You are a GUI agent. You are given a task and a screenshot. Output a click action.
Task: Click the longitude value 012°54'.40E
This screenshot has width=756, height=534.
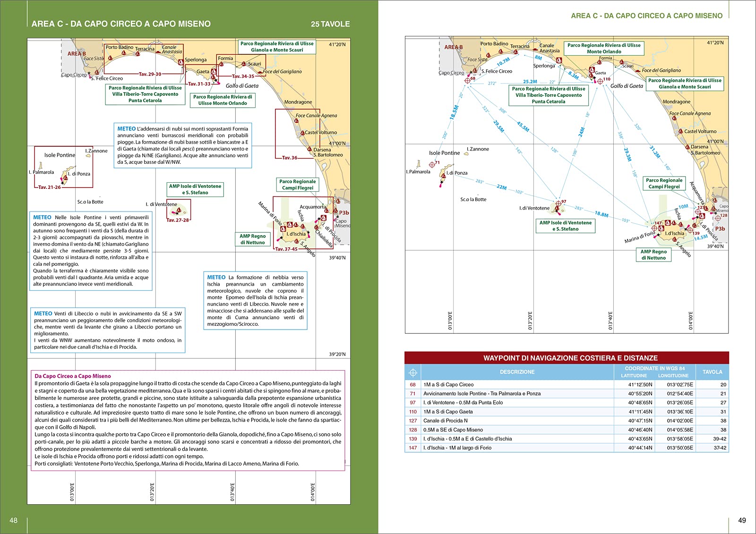point(680,394)
